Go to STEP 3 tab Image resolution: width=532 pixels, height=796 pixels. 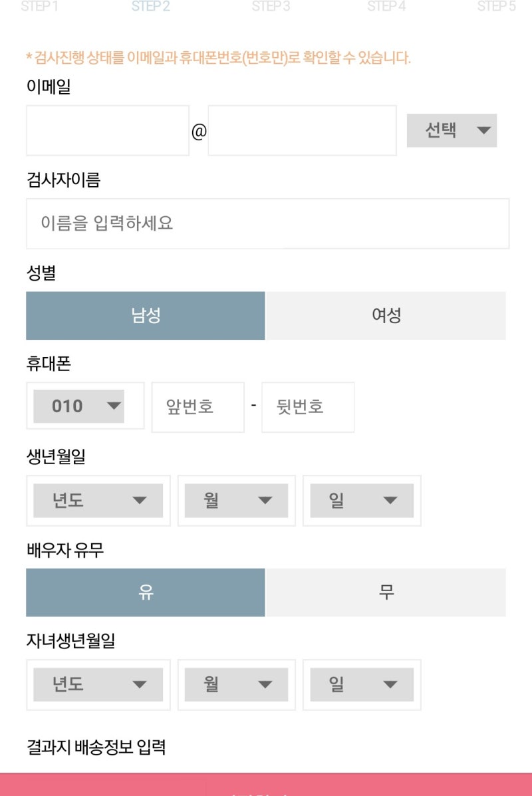click(271, 7)
